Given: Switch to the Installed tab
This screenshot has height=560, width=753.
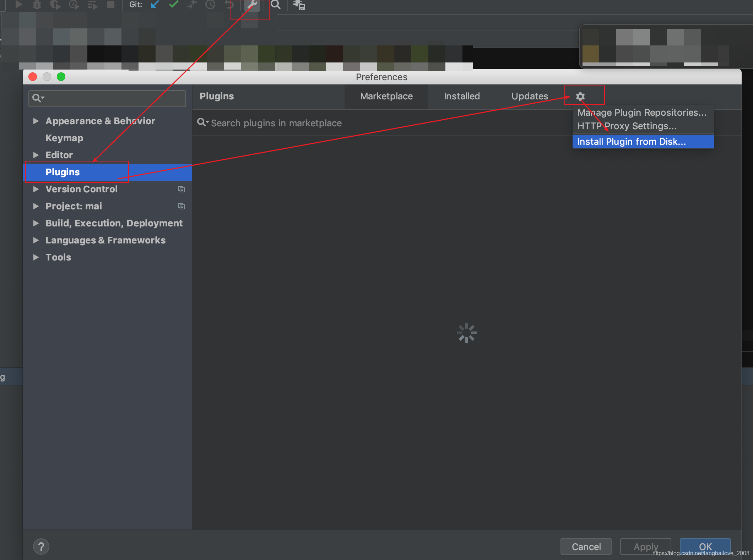Looking at the screenshot, I should tap(462, 96).
